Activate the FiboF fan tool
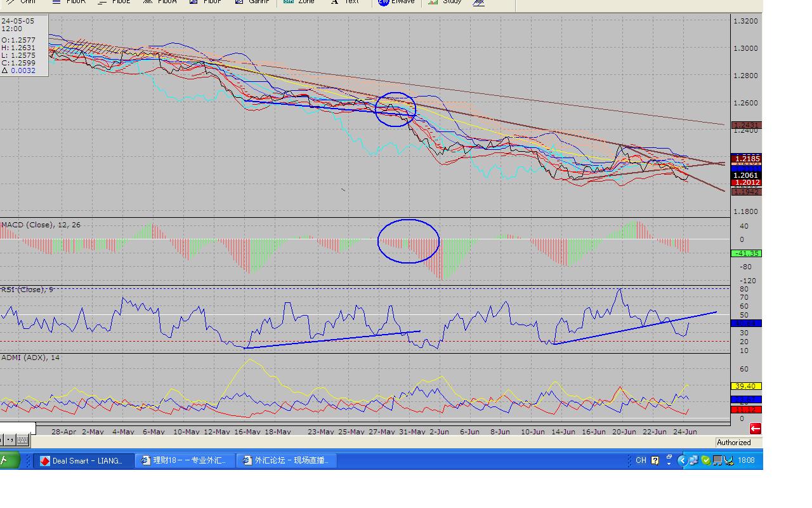This screenshot has height=508, width=812. [206, 2]
